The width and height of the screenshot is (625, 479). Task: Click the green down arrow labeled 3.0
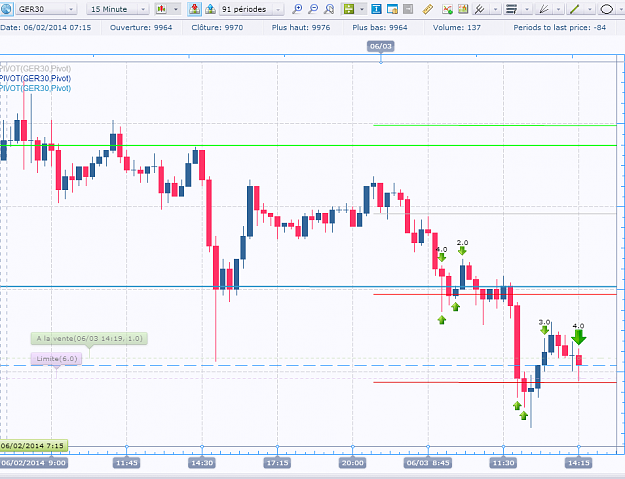(x=544, y=330)
